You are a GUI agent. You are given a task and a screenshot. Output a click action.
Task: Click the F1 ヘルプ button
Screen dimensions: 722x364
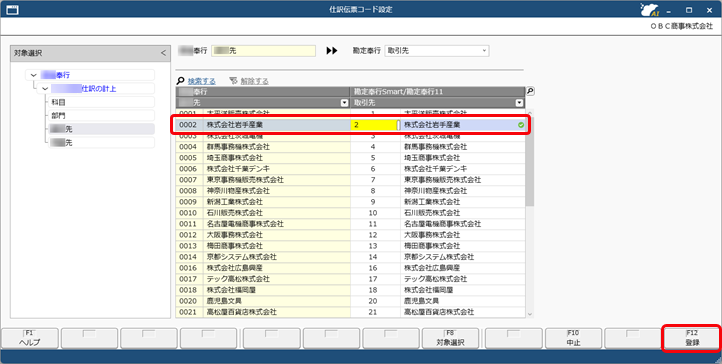click(x=30, y=338)
